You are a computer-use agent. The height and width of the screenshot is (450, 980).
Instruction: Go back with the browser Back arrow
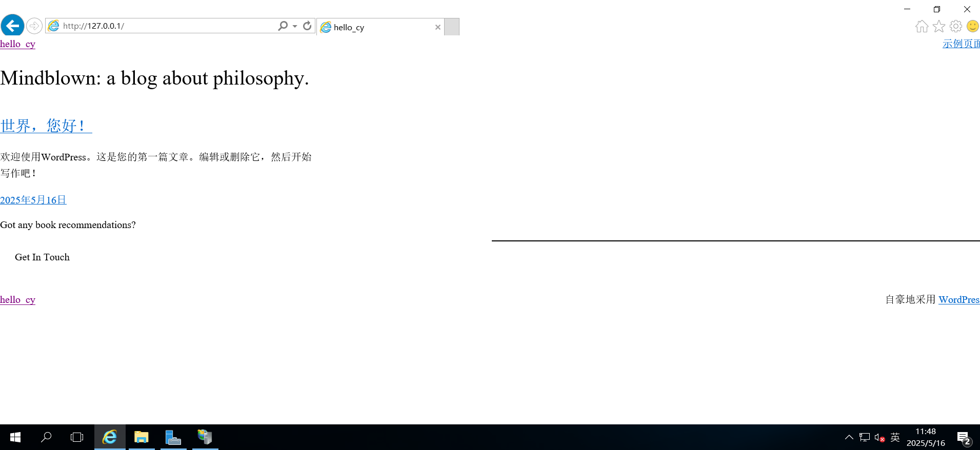click(x=12, y=25)
